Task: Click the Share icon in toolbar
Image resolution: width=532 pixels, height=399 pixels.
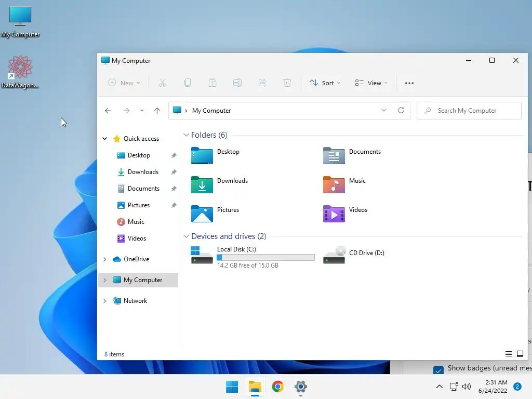Action: point(262,83)
